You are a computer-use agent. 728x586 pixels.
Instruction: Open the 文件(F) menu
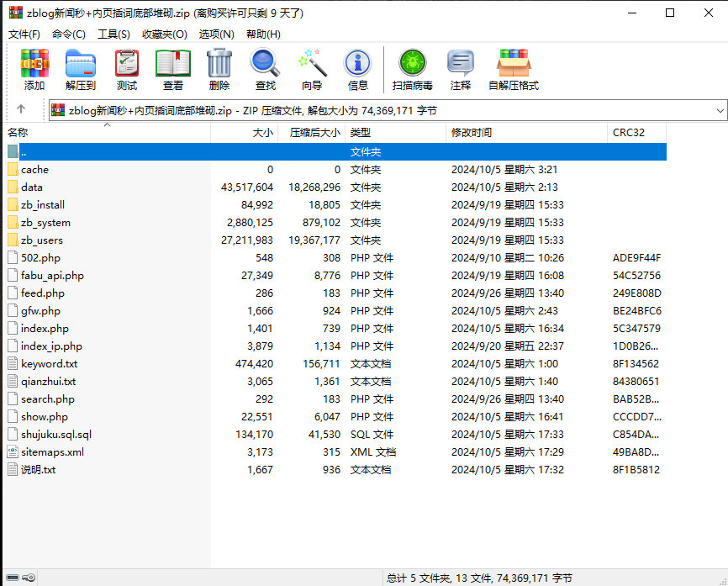point(24,34)
